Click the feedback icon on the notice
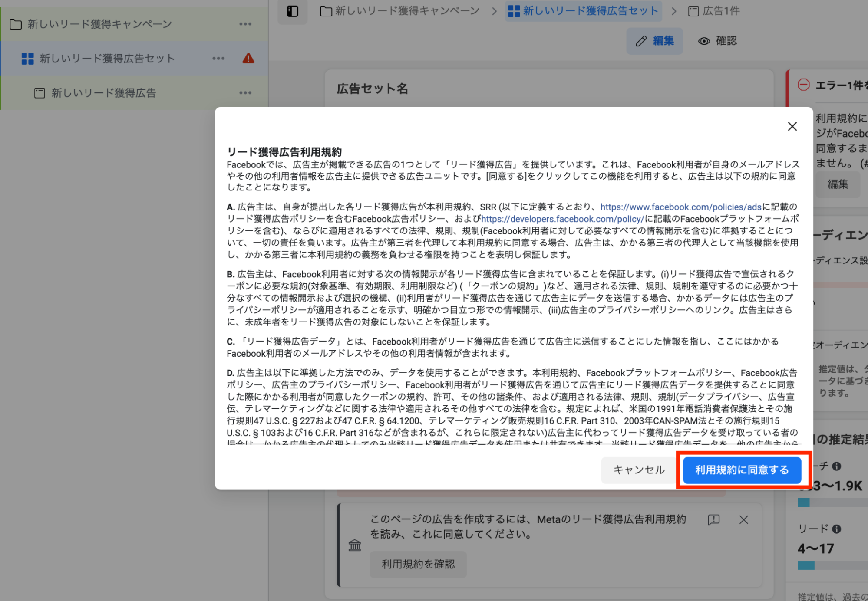This screenshot has height=601, width=868. click(x=713, y=519)
